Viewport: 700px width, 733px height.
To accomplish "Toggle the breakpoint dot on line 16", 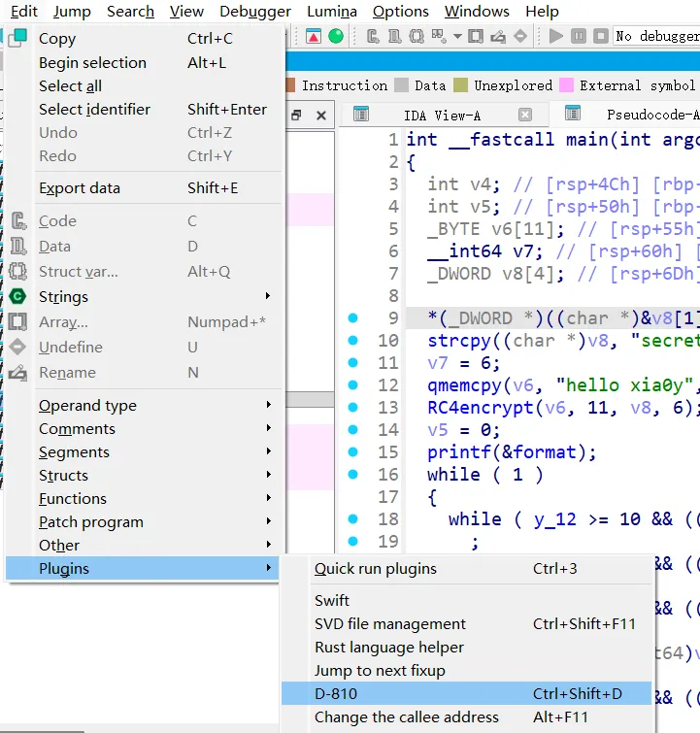I will click(353, 475).
